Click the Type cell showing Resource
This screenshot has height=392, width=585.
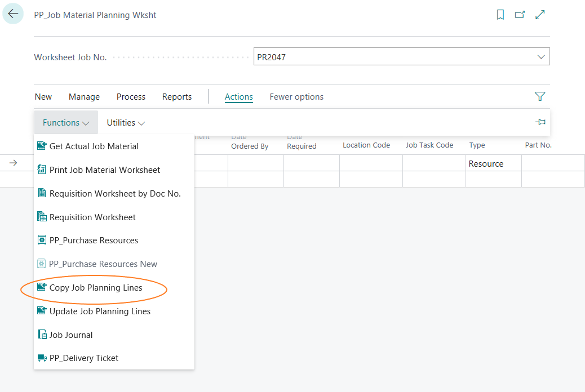493,164
